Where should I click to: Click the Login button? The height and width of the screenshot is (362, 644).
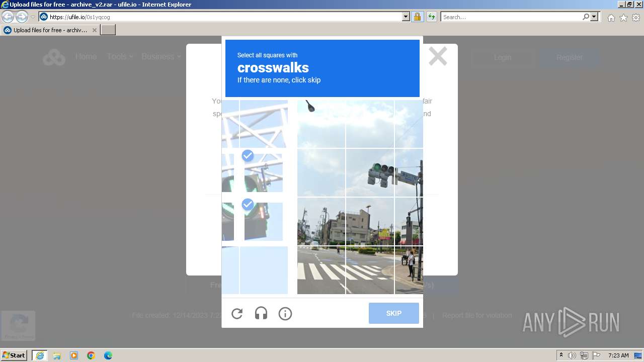(502, 58)
